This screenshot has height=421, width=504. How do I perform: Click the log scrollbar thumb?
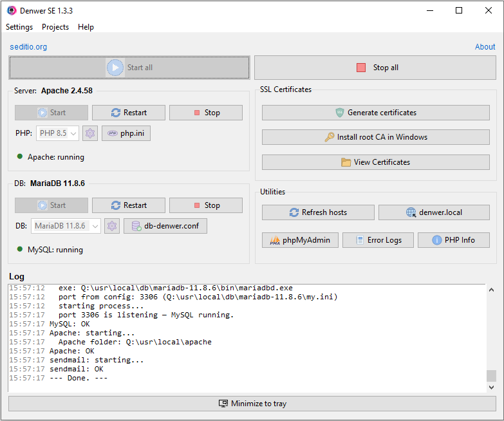coord(492,376)
